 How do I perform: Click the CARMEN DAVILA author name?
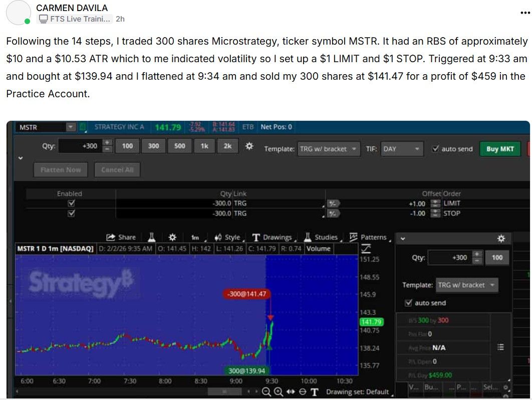coord(72,8)
